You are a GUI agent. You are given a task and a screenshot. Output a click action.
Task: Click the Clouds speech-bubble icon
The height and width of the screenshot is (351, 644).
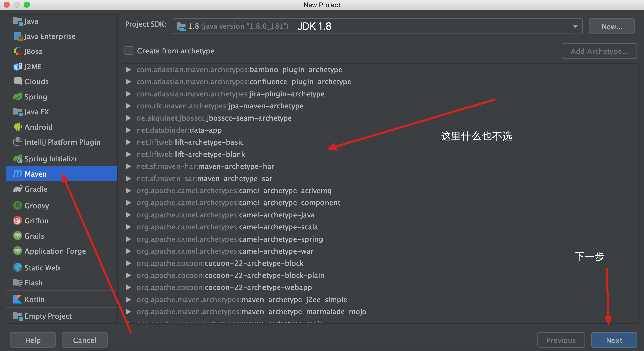18,81
